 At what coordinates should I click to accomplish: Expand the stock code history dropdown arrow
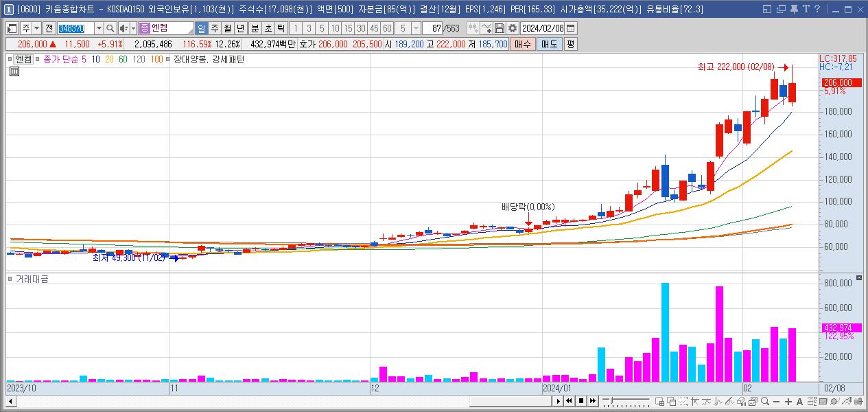(x=99, y=28)
